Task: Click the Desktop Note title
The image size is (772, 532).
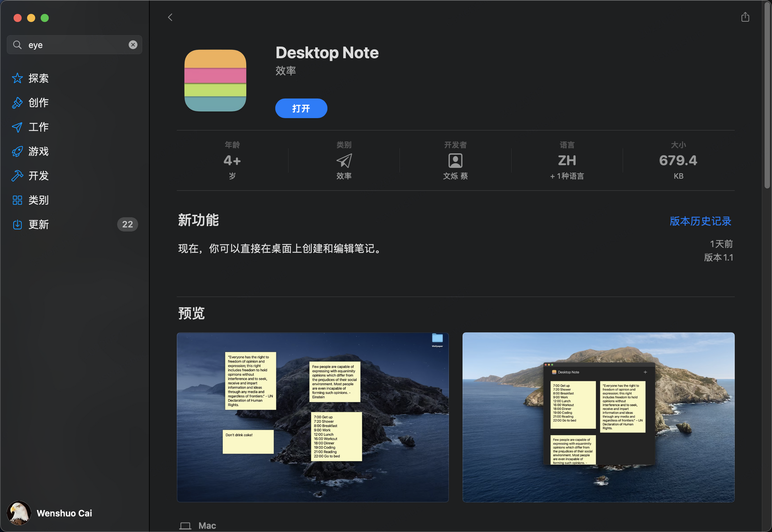Action: point(327,52)
